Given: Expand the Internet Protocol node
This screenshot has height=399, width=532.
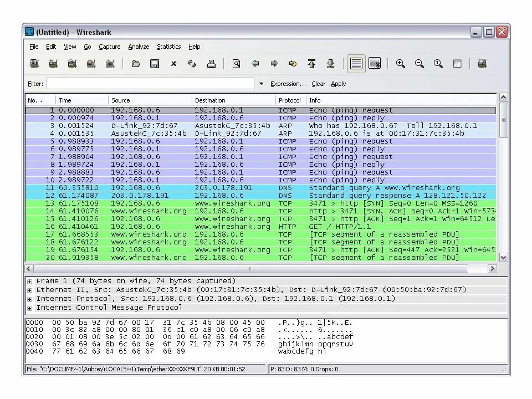Looking at the screenshot, I should coord(30,299).
